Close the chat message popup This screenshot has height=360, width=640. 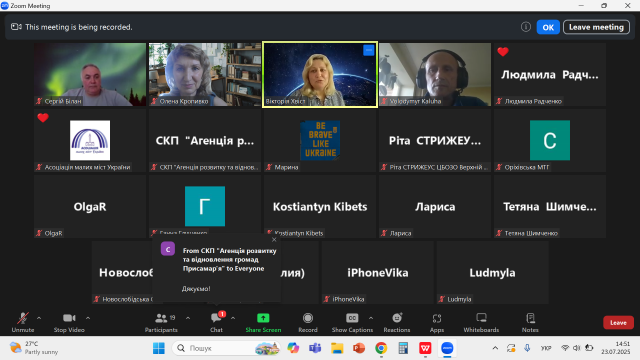pos(274,240)
